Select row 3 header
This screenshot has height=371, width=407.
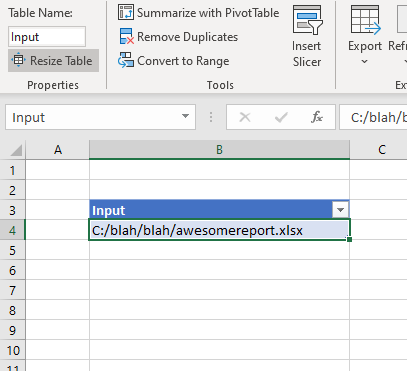(x=12, y=210)
